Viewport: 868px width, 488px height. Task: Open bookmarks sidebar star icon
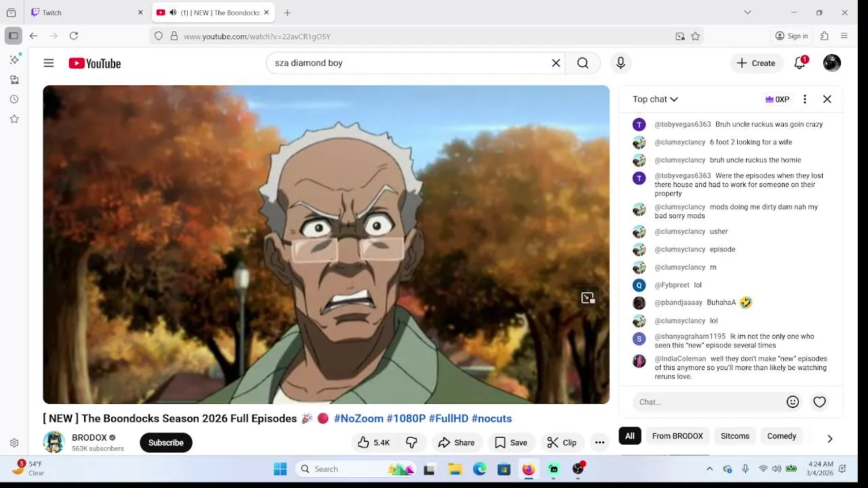14,119
